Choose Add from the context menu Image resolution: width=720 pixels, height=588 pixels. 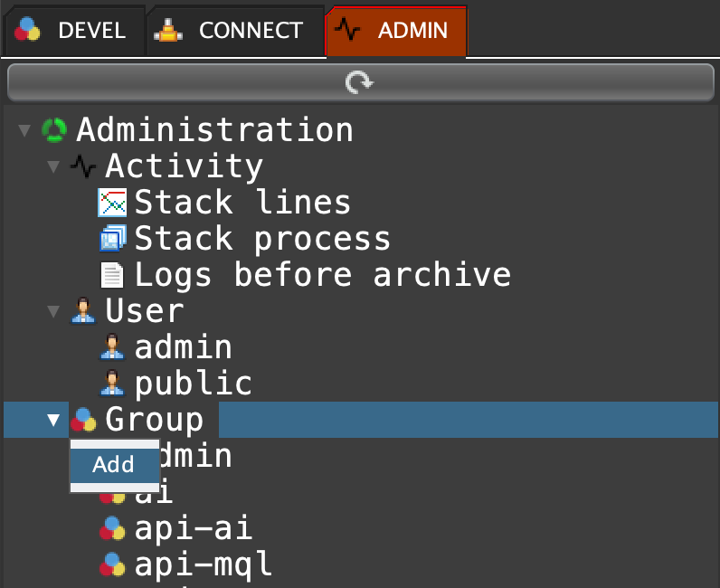(x=114, y=465)
